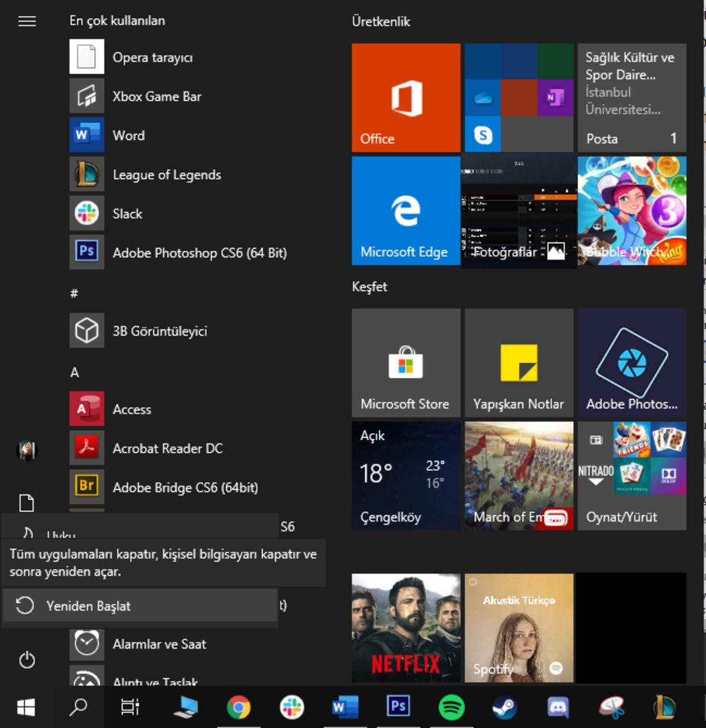706x728 pixels.
Task: Launch Adobe Photoshop CS6 (64 Bit)
Action: click(x=199, y=253)
